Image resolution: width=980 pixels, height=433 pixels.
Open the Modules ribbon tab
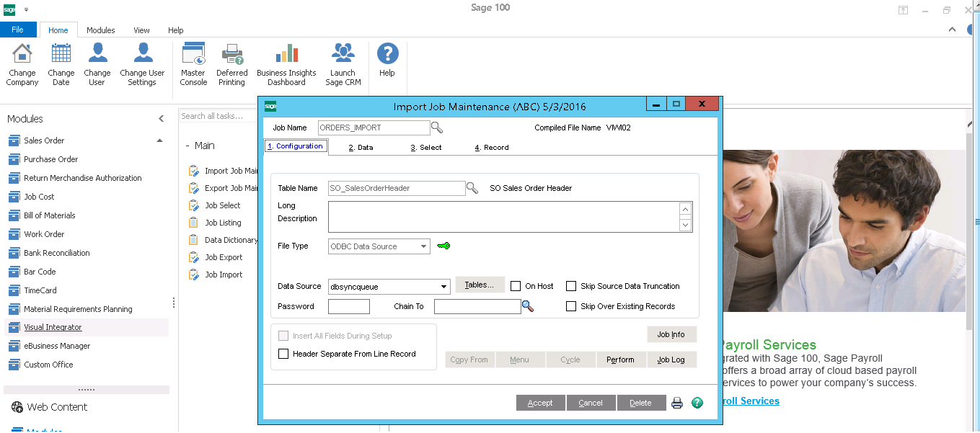pyautogui.click(x=100, y=30)
